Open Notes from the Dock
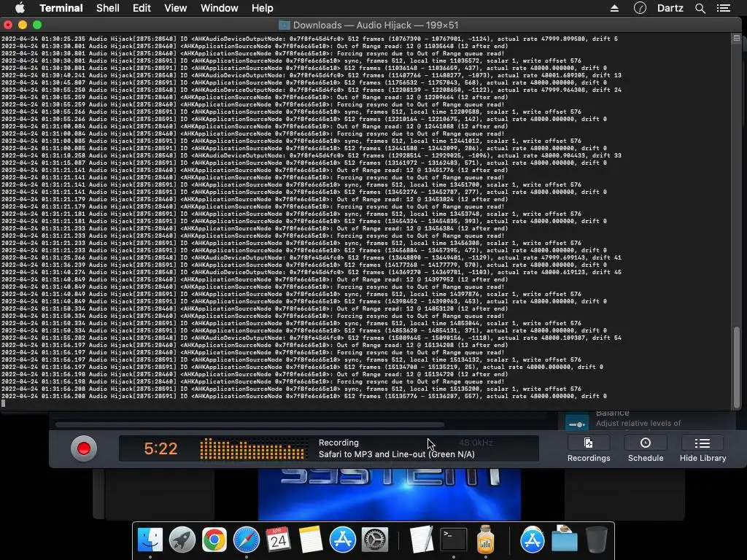This screenshot has width=747, height=560. pyautogui.click(x=311, y=540)
